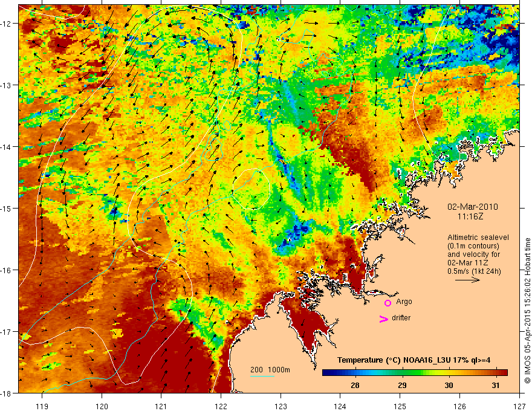Click latitude axis label -17

click(x=7, y=331)
